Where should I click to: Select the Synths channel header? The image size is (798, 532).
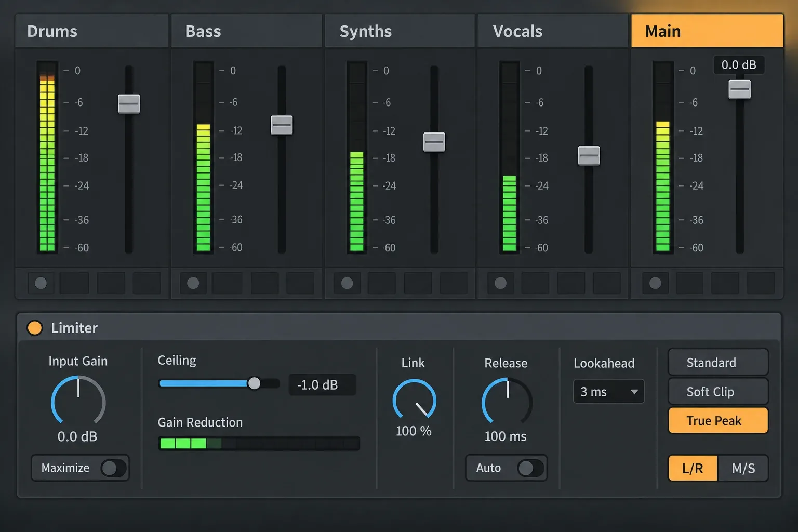400,31
